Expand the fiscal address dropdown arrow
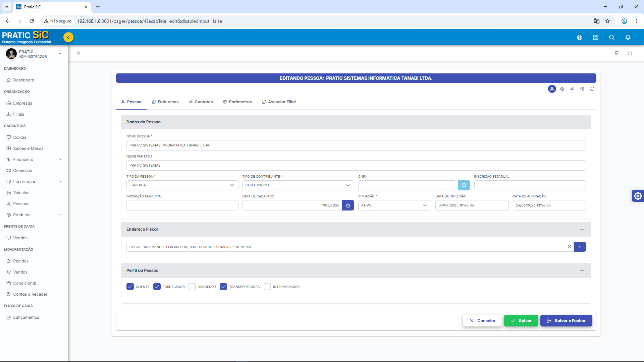 coord(580,247)
